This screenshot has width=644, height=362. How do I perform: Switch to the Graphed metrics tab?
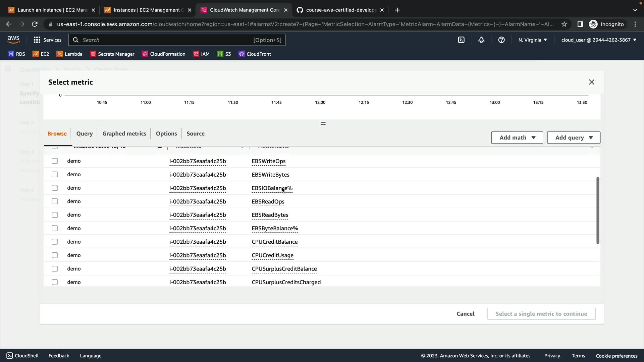click(x=124, y=133)
